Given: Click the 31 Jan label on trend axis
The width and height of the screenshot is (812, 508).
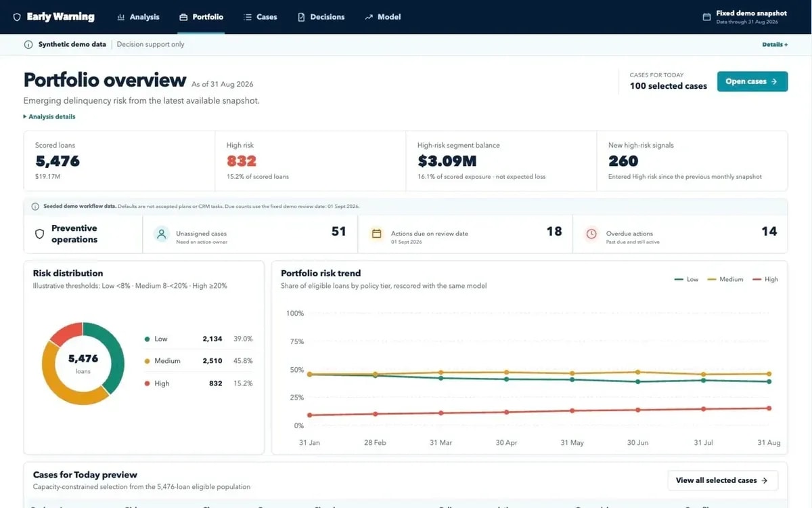Looking at the screenshot, I should (309, 442).
